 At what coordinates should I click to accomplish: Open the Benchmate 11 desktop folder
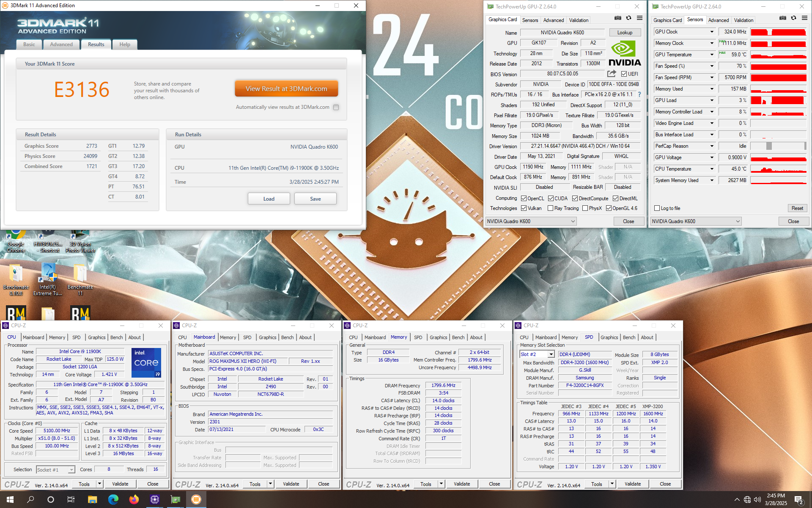point(80,279)
